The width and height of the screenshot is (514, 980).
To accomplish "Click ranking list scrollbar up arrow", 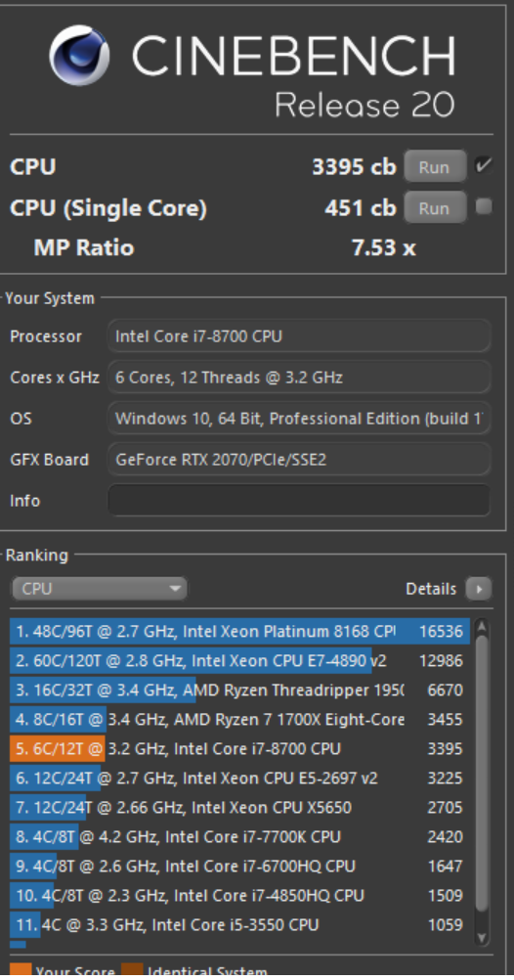I will (x=482, y=627).
